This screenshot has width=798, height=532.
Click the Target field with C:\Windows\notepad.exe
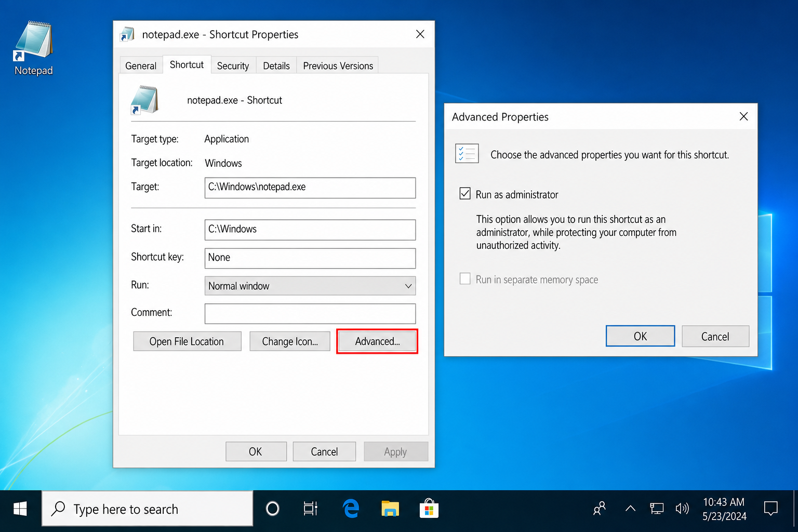pos(310,188)
